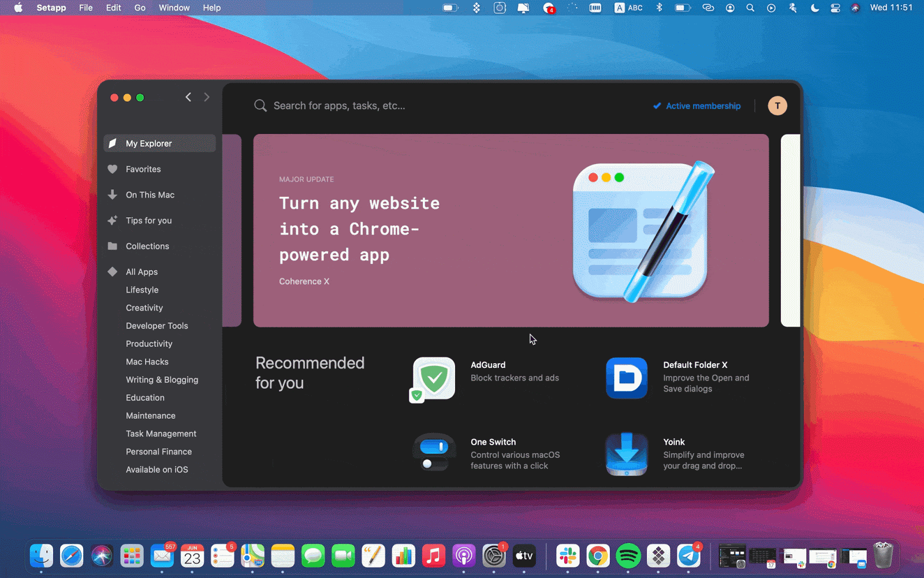The image size is (924, 578).
Task: Open the Help menu
Action: pos(211,8)
